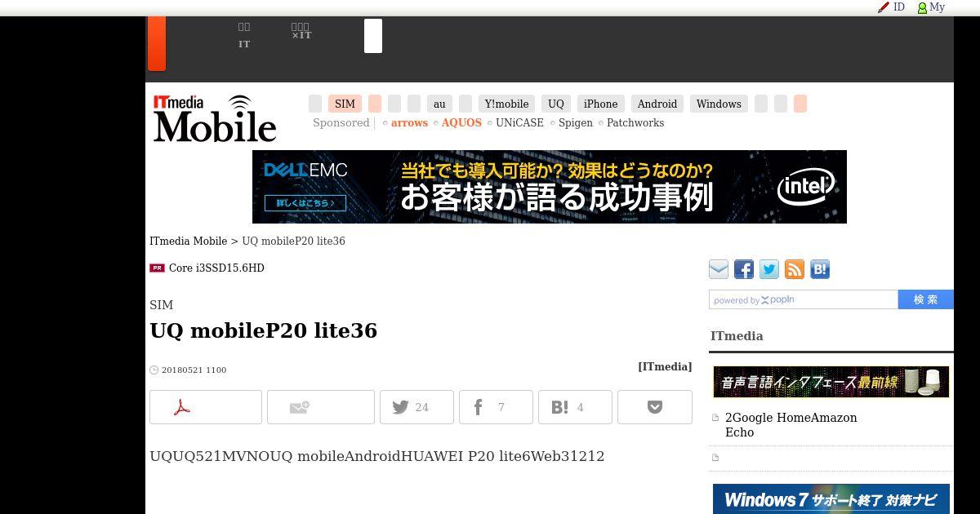Open the Windows 7 support banner
Viewport: 980px width, 514px height.
(x=831, y=499)
